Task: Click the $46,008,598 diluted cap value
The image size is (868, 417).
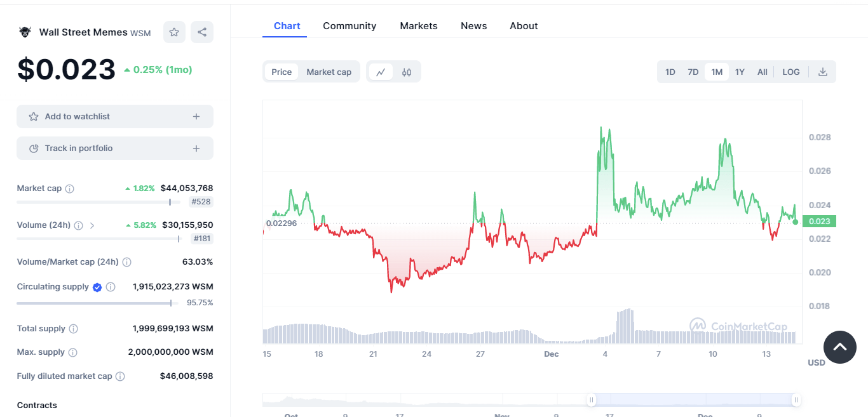Action: pos(187,376)
